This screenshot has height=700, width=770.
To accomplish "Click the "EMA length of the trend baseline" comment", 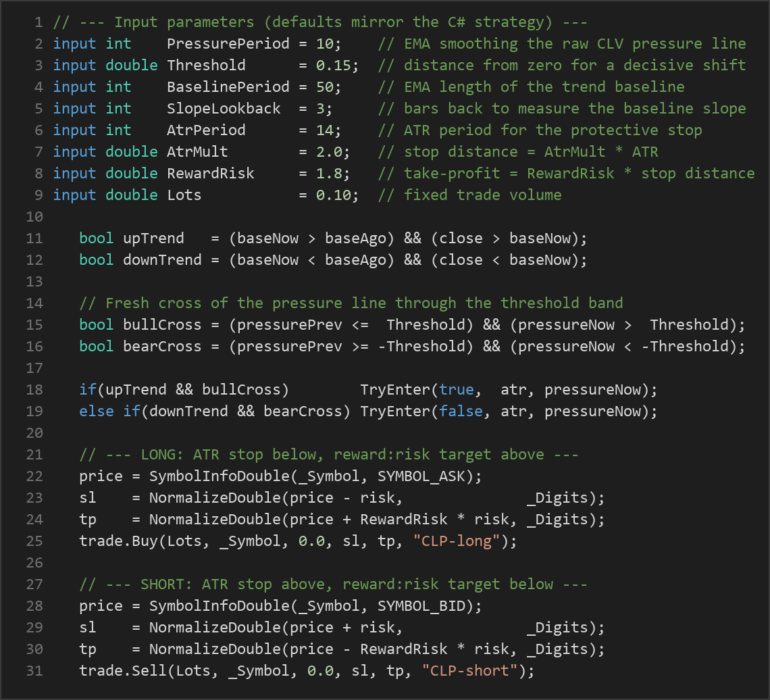I will [532, 87].
